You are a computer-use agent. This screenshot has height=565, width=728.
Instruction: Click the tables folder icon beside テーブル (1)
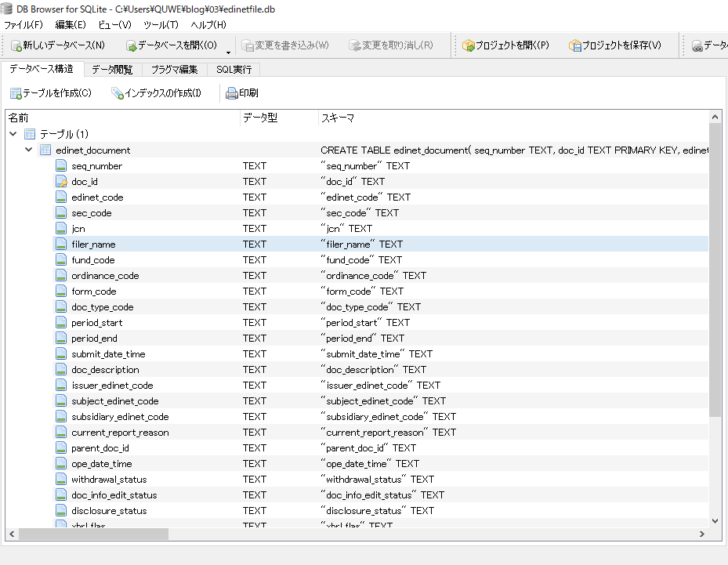pyautogui.click(x=30, y=134)
